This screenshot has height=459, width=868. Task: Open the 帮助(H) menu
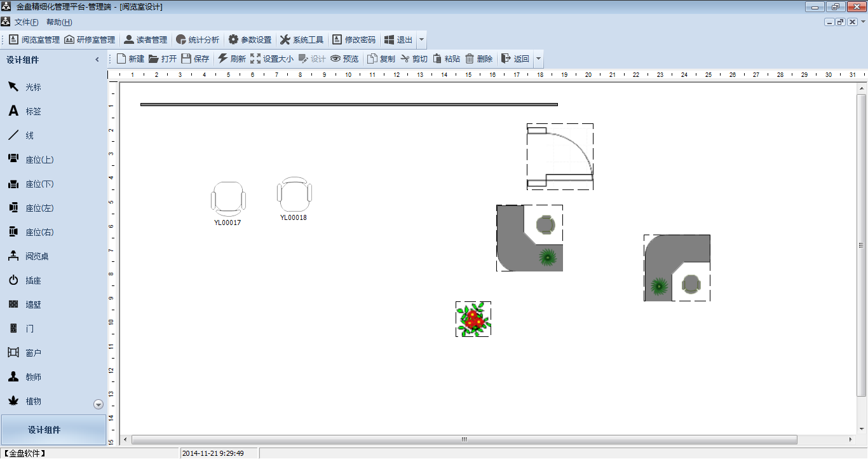click(59, 22)
